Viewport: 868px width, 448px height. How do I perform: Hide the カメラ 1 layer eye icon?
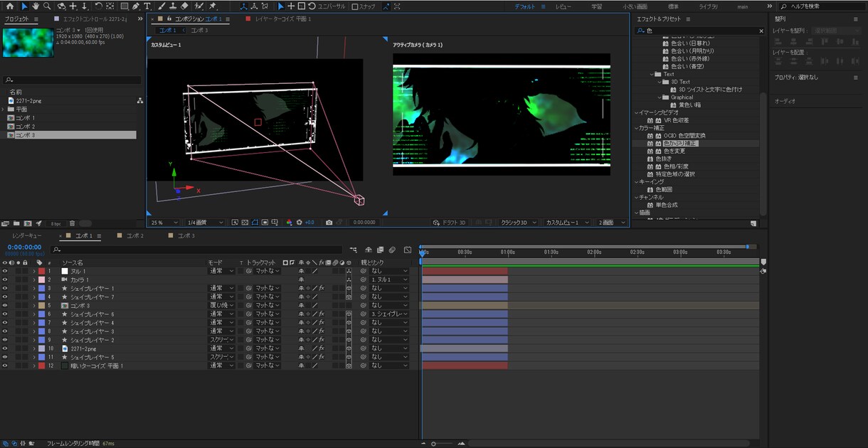(5, 279)
